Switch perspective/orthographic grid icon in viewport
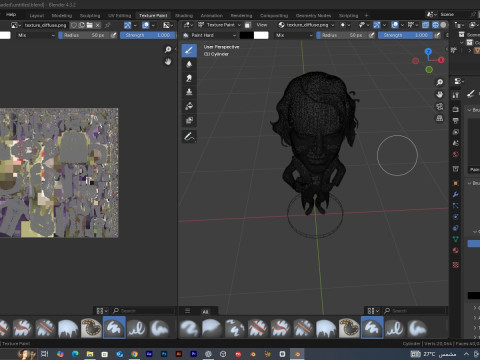 (440, 118)
